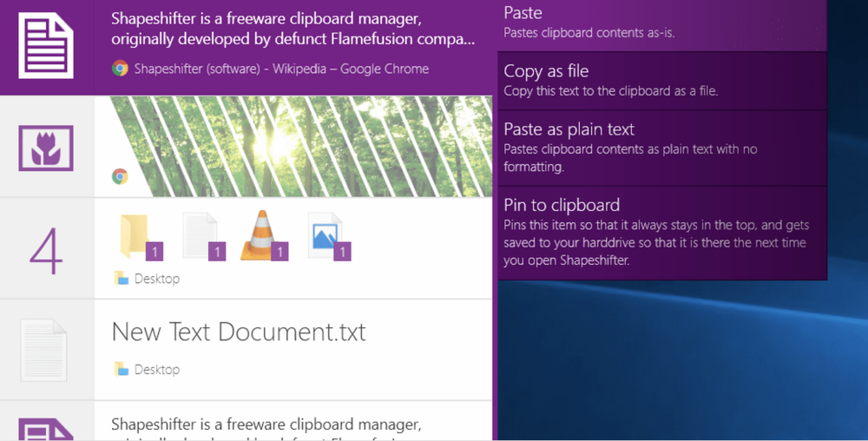This screenshot has height=441, width=868.
Task: Select the folder icon in the four-file clip
Action: coord(134,235)
